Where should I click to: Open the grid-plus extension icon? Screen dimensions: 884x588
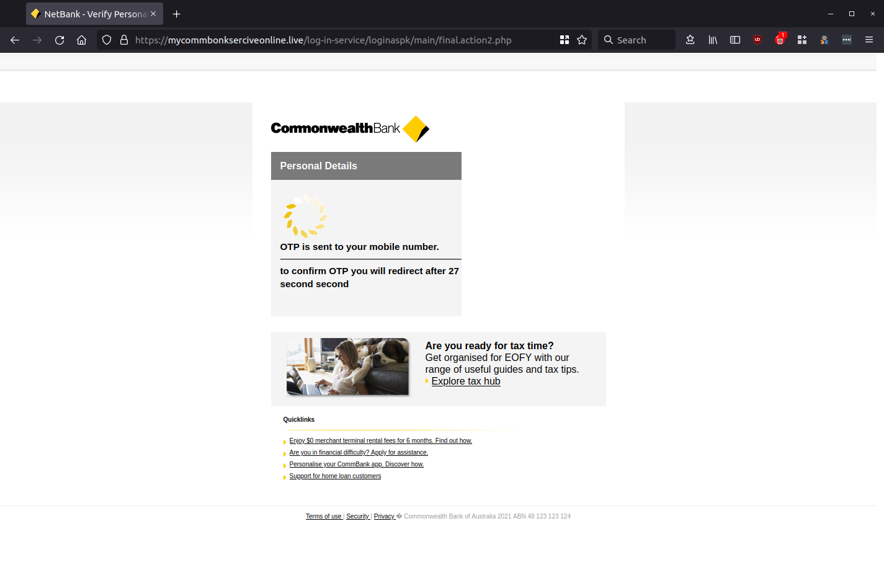tap(802, 40)
